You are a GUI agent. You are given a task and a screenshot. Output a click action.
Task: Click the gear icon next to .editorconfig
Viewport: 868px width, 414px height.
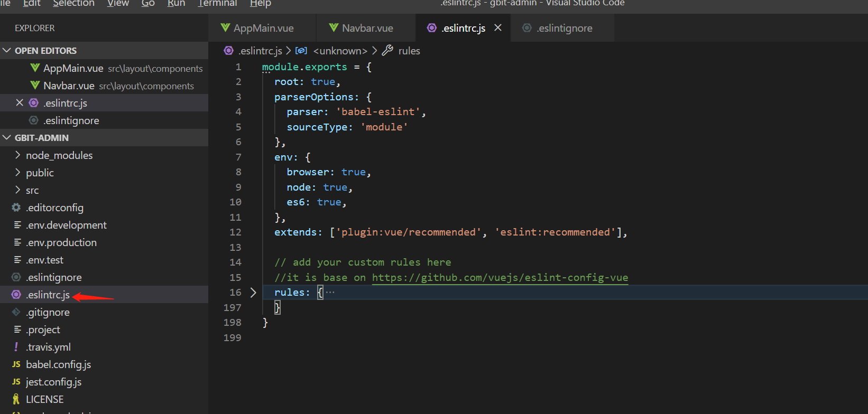(16, 208)
